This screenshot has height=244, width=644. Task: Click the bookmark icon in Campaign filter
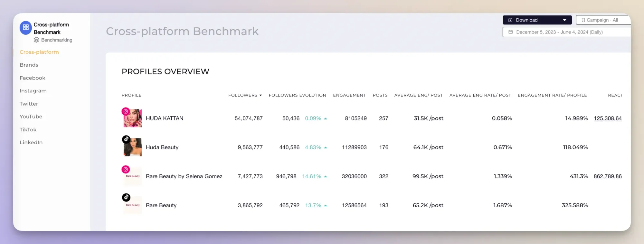(x=583, y=20)
